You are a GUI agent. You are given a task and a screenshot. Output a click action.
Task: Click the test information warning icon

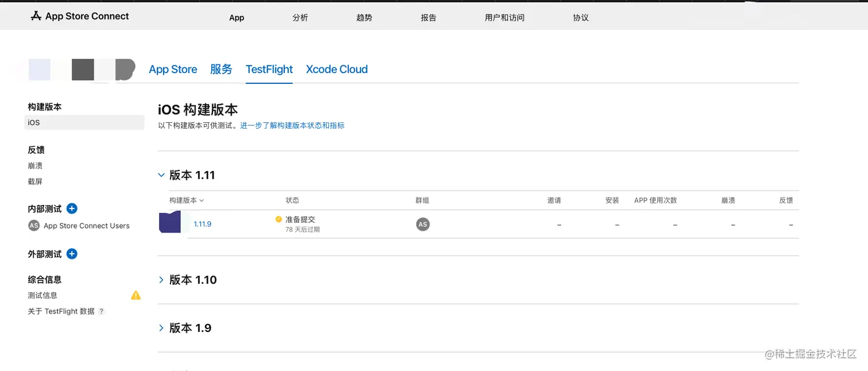(x=135, y=295)
